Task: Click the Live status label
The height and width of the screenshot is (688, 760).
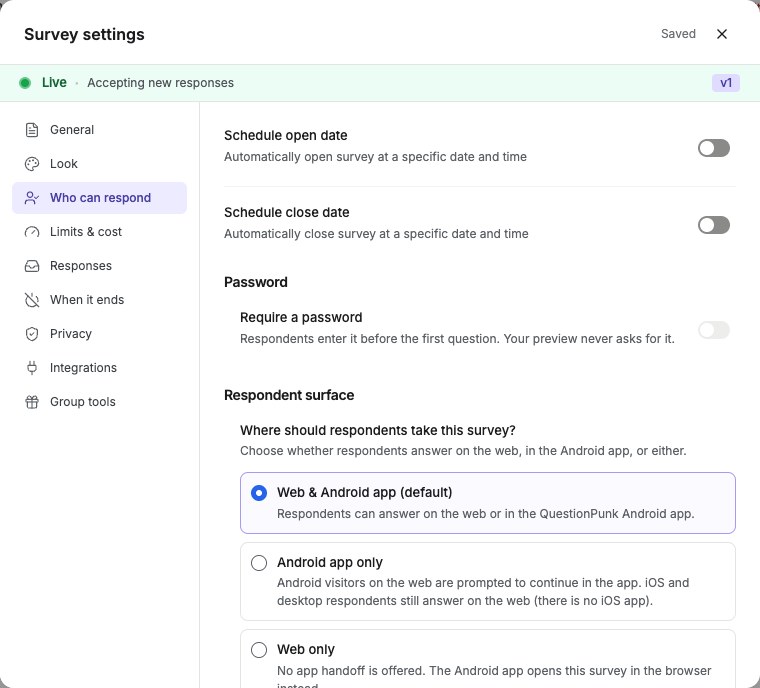Action: tap(54, 82)
